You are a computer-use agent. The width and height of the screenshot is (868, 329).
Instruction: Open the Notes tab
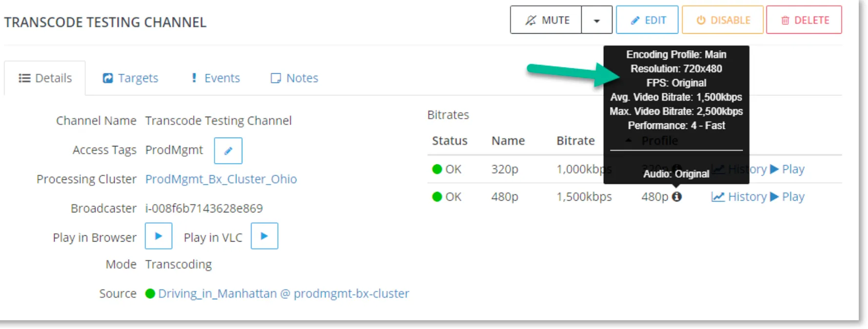coord(295,78)
